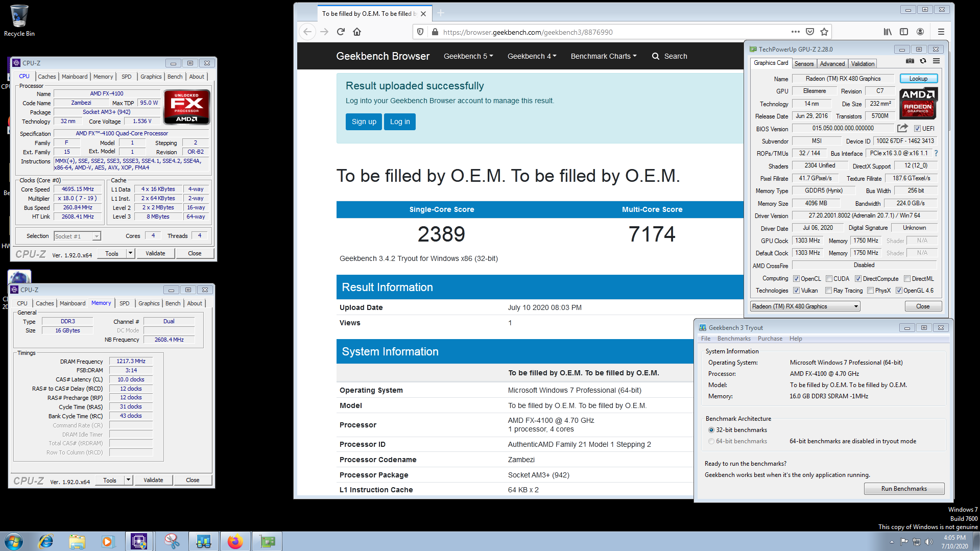Click the BIOS export share icon
Viewport: 980px width, 551px height.
tap(902, 128)
